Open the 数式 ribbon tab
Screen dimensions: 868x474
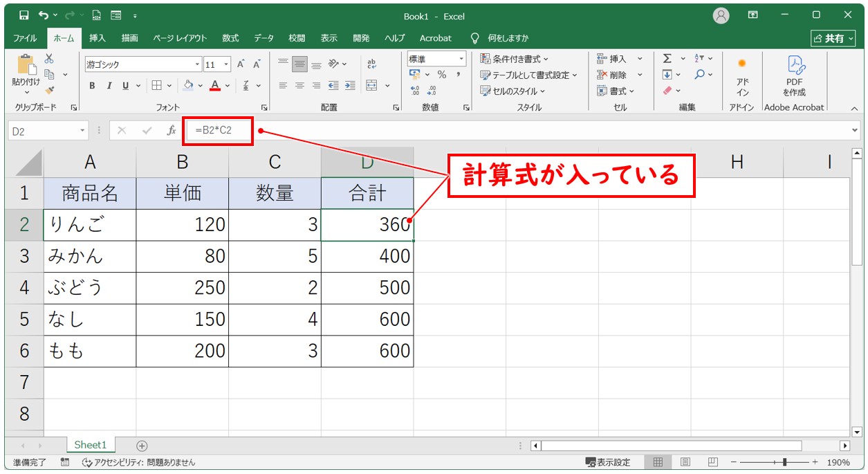pos(230,38)
